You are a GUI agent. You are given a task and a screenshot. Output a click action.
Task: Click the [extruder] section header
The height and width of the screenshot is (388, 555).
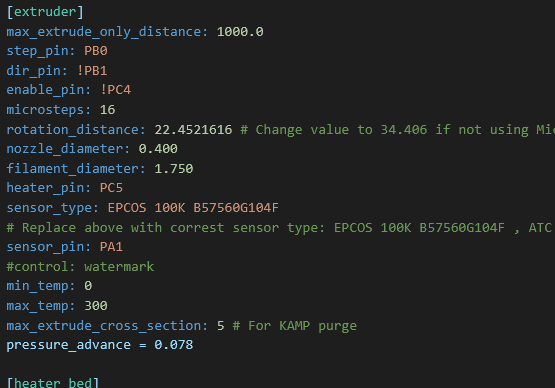coord(45,12)
